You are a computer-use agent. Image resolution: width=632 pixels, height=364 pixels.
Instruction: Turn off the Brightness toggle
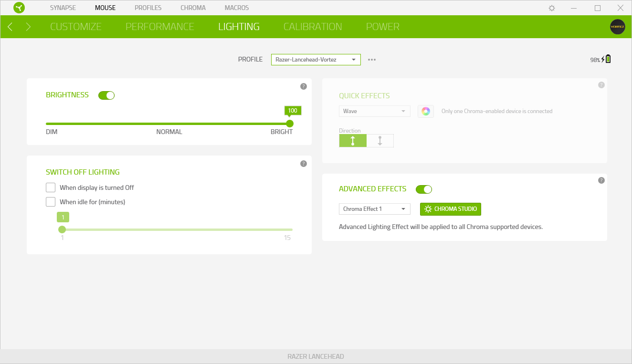(106, 95)
